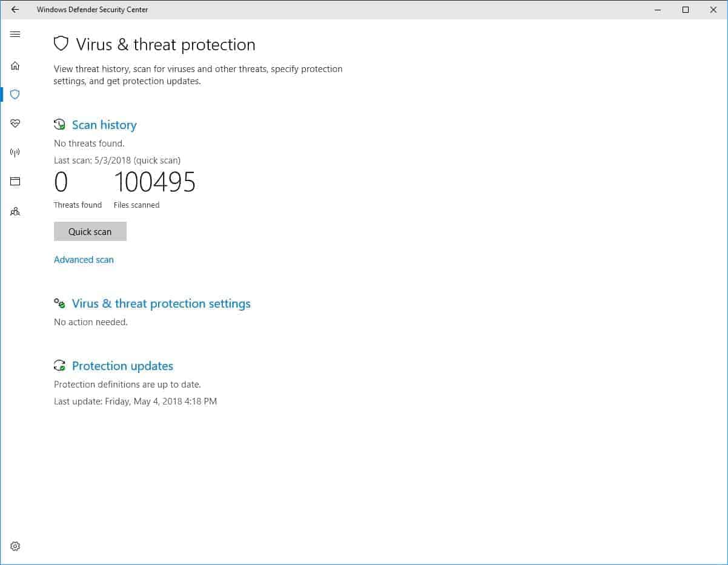Minimize the Windows Defender window

[x=658, y=10]
